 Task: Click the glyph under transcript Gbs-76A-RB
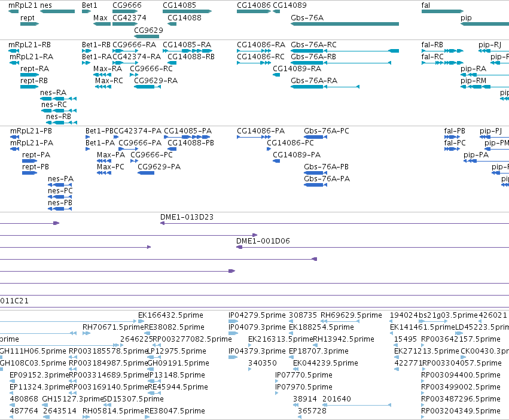tap(341, 63)
